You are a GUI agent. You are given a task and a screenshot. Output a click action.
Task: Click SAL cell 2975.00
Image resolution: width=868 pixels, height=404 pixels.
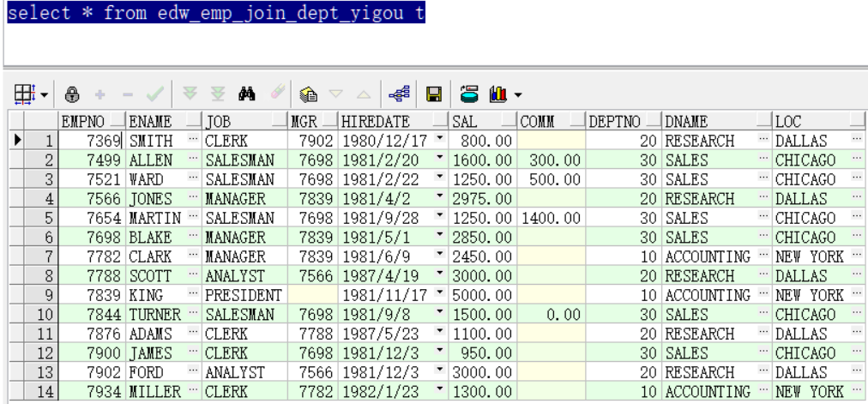tap(483, 199)
